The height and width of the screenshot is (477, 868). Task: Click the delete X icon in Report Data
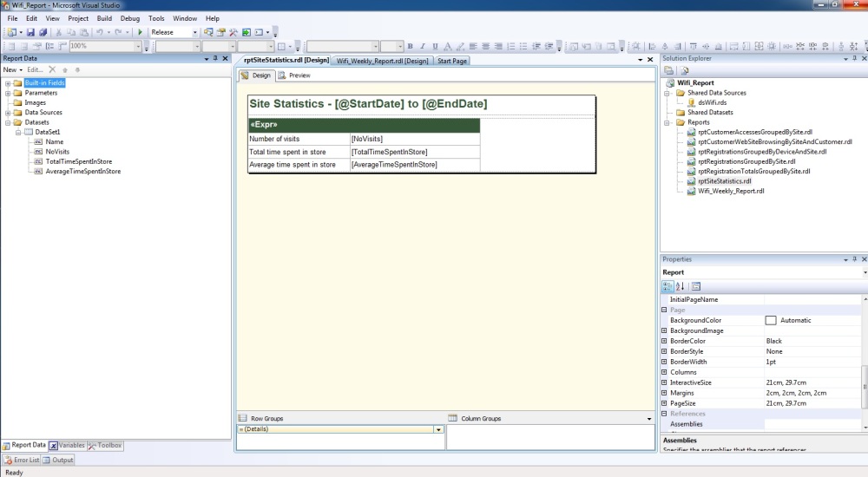tap(52, 69)
